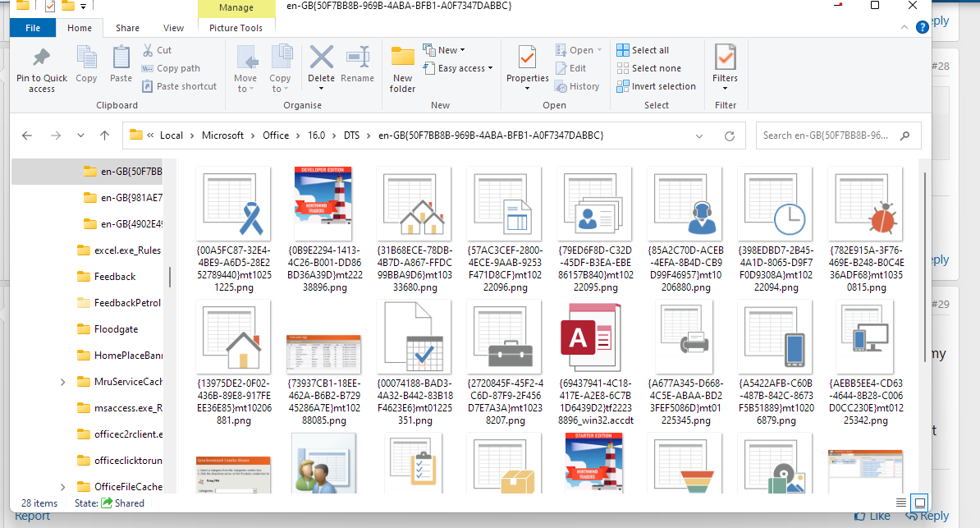Click Invert selection

[x=657, y=86]
